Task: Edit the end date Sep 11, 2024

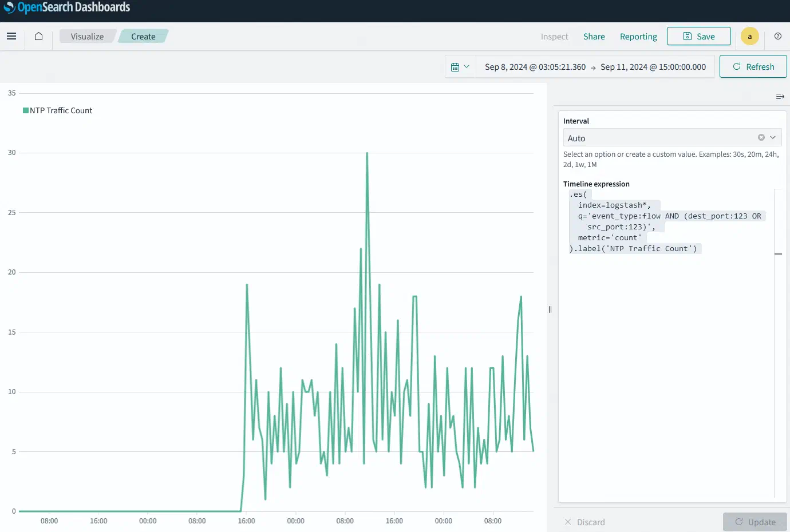Action: tap(653, 67)
